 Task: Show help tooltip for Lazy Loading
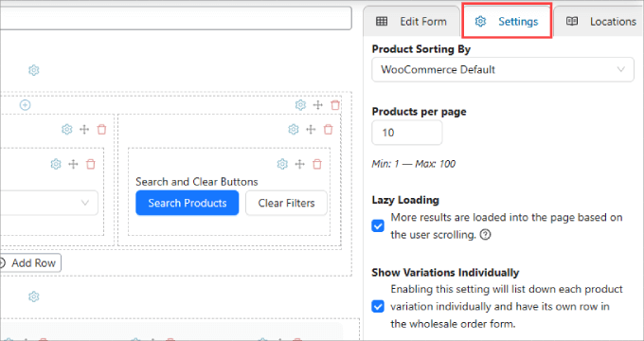(486, 235)
